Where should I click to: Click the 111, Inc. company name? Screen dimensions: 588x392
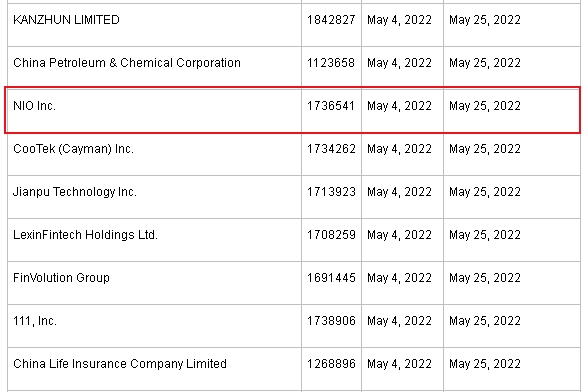point(35,321)
